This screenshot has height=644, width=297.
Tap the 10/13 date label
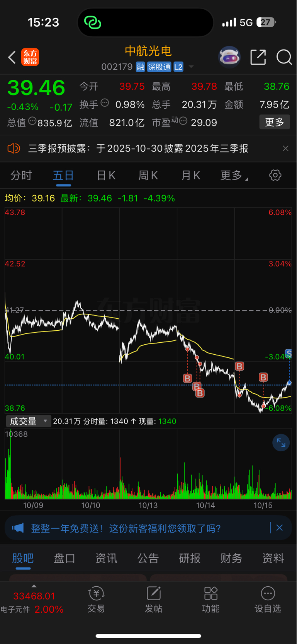pos(148,505)
